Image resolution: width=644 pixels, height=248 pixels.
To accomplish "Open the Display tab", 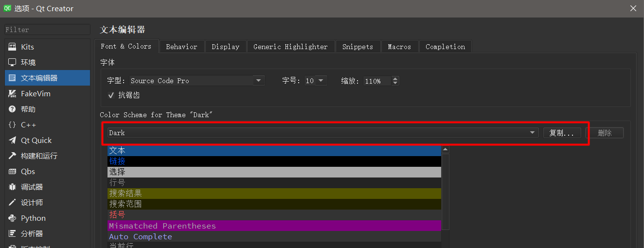I will click(226, 47).
